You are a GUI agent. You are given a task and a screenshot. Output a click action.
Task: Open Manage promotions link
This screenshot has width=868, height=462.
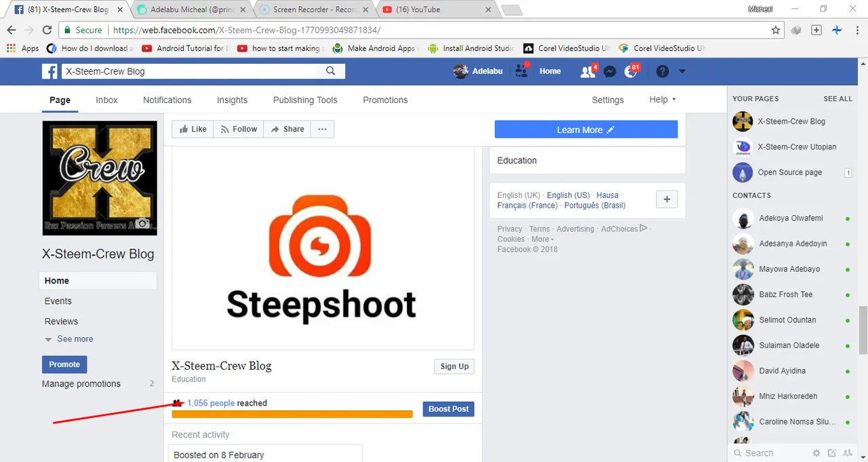[81, 384]
